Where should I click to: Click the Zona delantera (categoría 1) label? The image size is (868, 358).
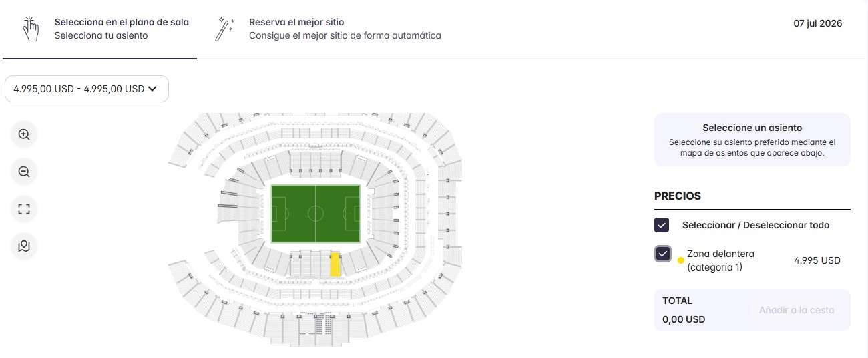coord(720,260)
